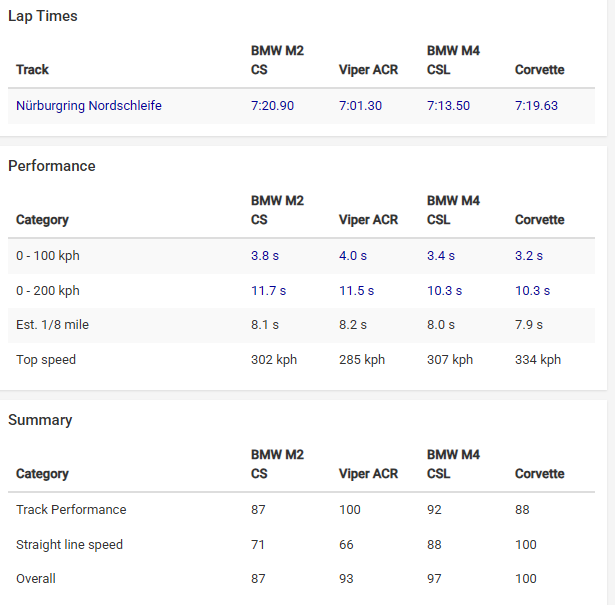Open the Nürburgring Nordschleife track link

89,106
